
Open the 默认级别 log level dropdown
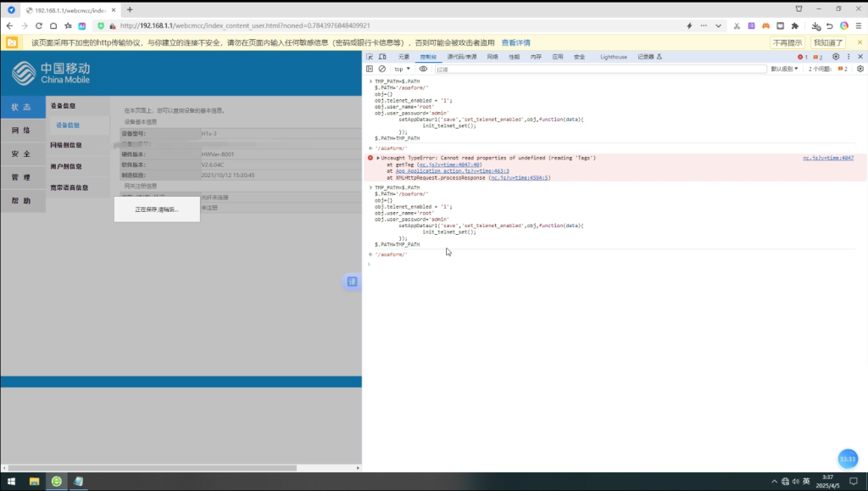784,69
